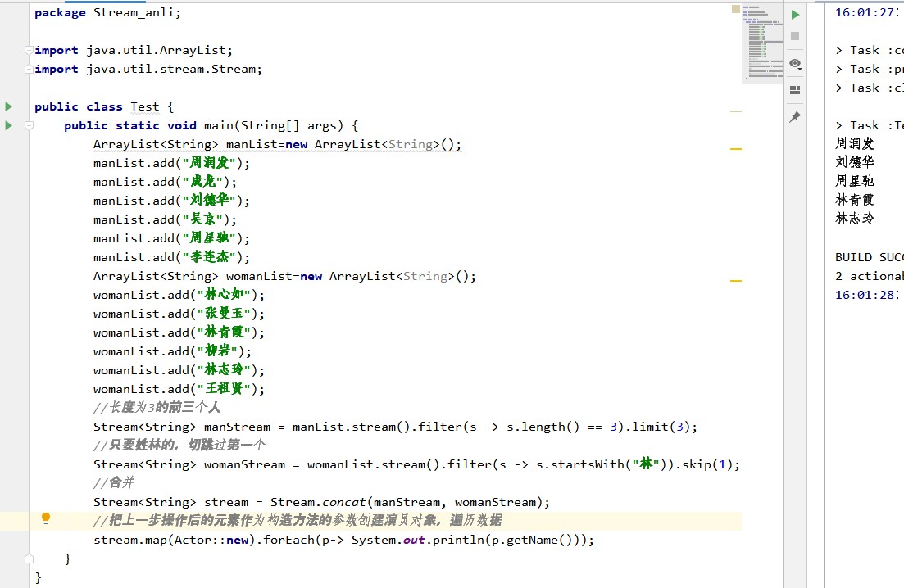Click the BUILD SUC output text
This screenshot has width=904, height=588.
(870, 257)
